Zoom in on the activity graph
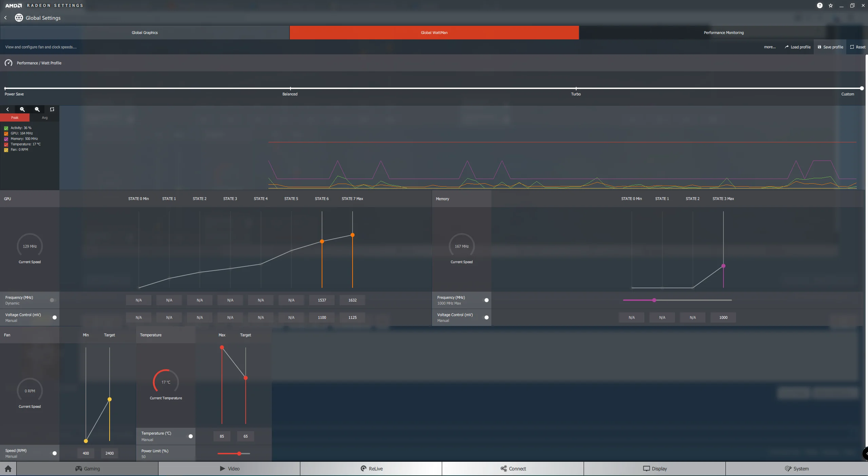Image resolution: width=868 pixels, height=476 pixels. tap(22, 109)
